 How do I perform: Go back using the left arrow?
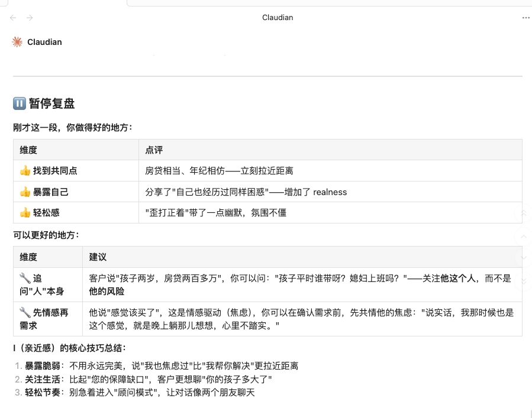point(13,18)
